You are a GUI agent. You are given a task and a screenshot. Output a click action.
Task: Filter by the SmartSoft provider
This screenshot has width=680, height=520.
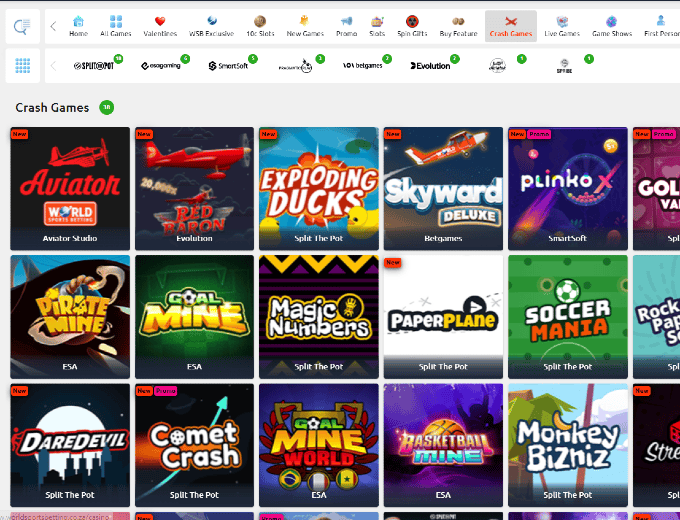click(x=228, y=65)
